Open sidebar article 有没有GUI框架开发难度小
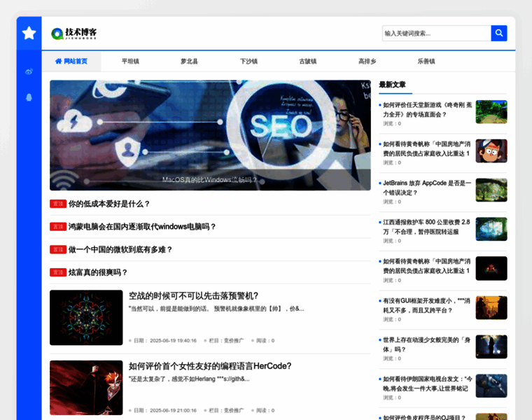 (x=426, y=305)
